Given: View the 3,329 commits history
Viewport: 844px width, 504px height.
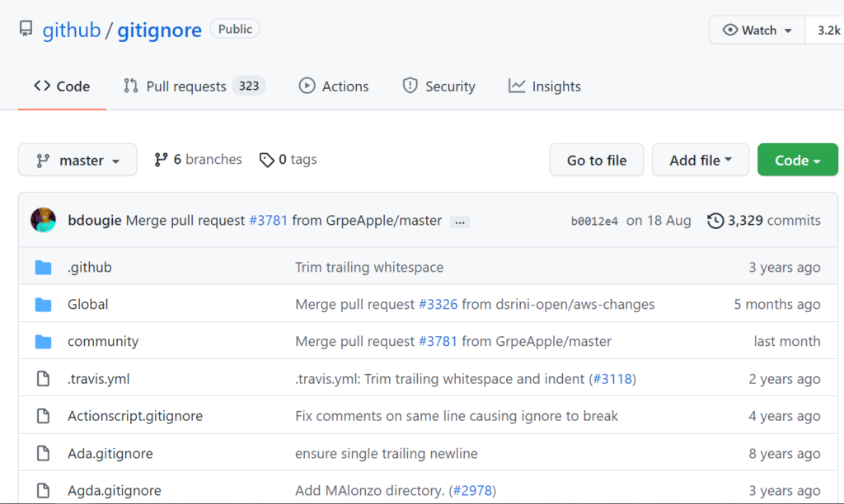Looking at the screenshot, I should 764,221.
